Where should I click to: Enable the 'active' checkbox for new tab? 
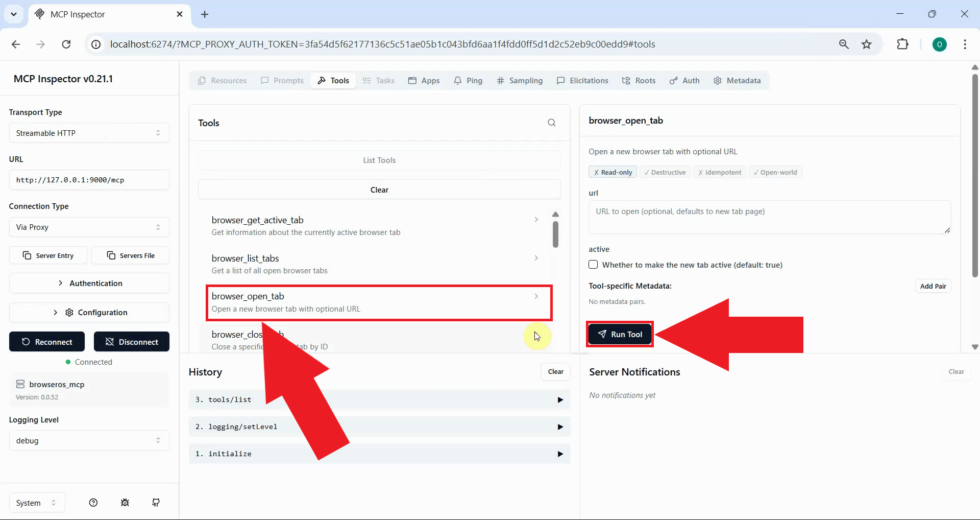pyautogui.click(x=593, y=265)
